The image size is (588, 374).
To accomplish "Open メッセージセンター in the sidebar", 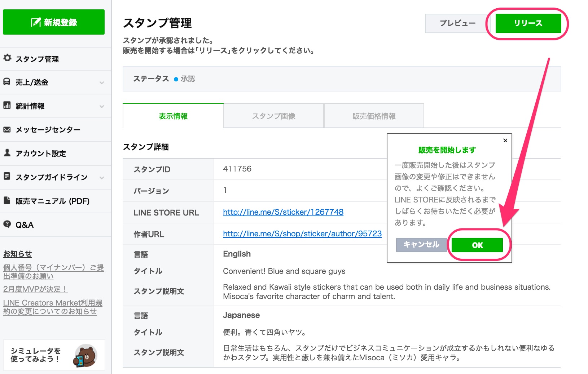I will [x=56, y=130].
